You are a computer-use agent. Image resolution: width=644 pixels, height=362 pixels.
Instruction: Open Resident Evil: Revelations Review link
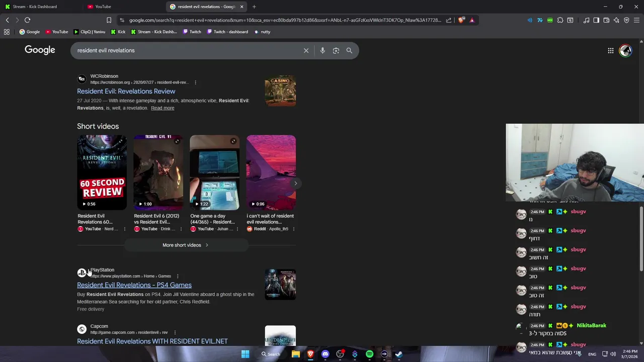[126, 91]
